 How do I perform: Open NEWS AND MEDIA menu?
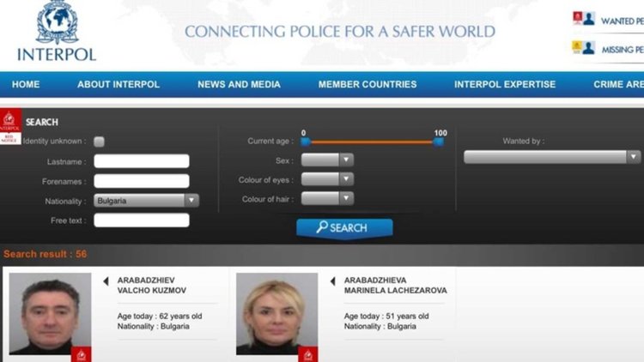coord(239,85)
